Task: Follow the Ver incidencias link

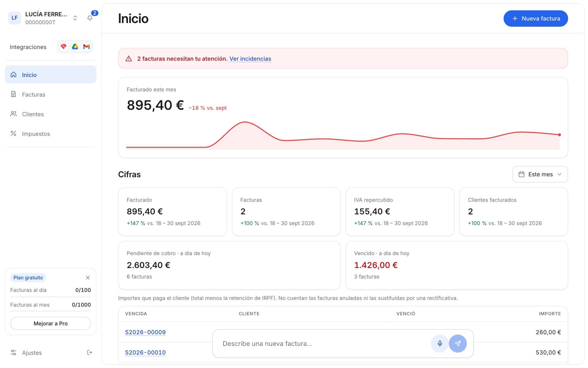Action: tap(250, 59)
